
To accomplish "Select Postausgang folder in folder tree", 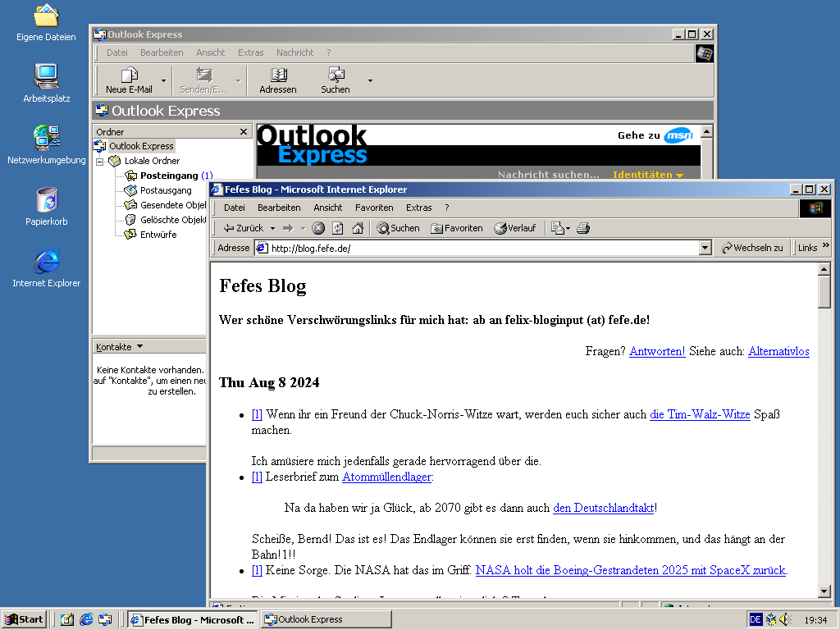I will 158,190.
